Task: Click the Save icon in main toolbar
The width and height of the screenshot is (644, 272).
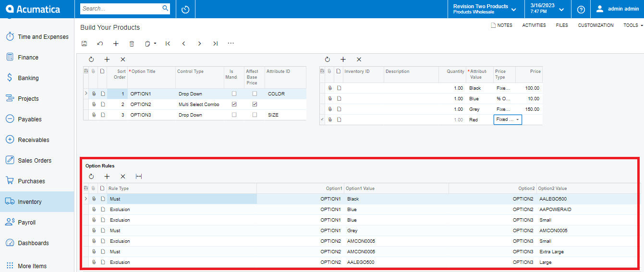Action: click(x=85, y=44)
